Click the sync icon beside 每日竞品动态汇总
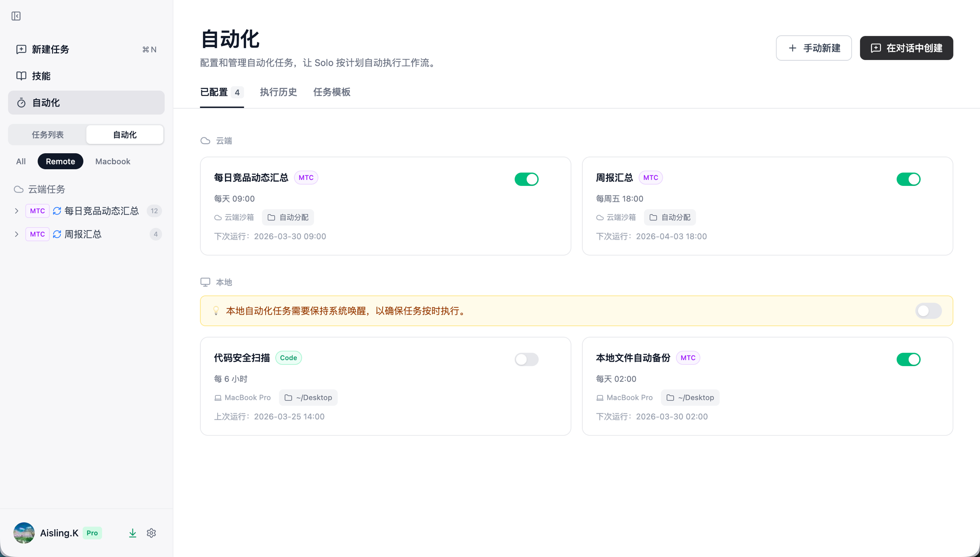 pos(57,211)
